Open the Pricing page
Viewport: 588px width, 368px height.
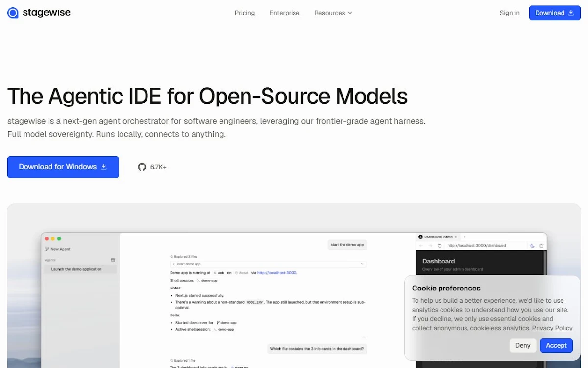pos(245,13)
